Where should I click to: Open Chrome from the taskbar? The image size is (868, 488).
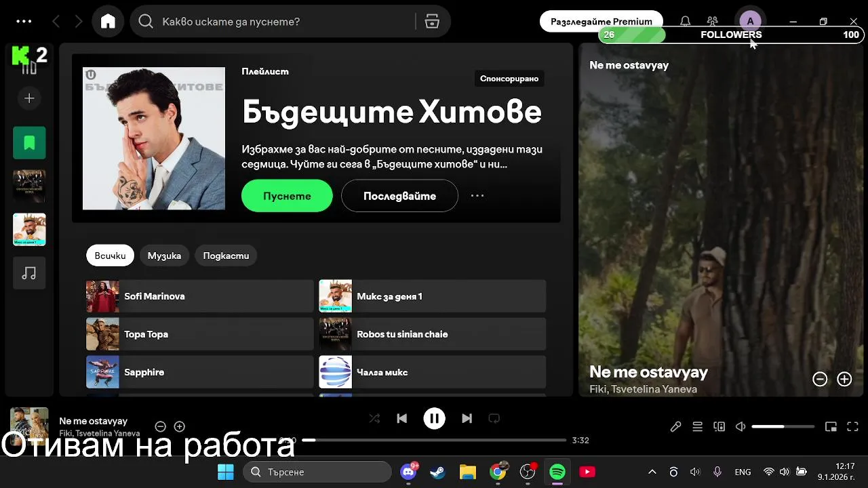click(498, 472)
